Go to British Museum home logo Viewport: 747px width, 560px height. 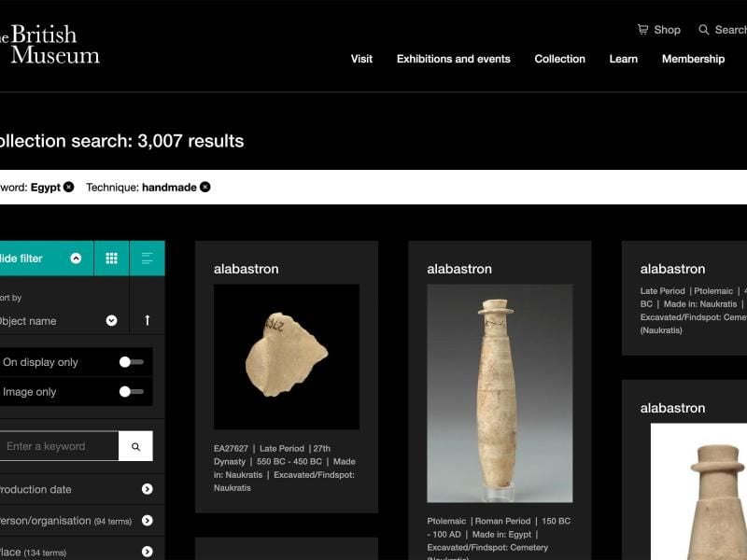tap(50, 44)
